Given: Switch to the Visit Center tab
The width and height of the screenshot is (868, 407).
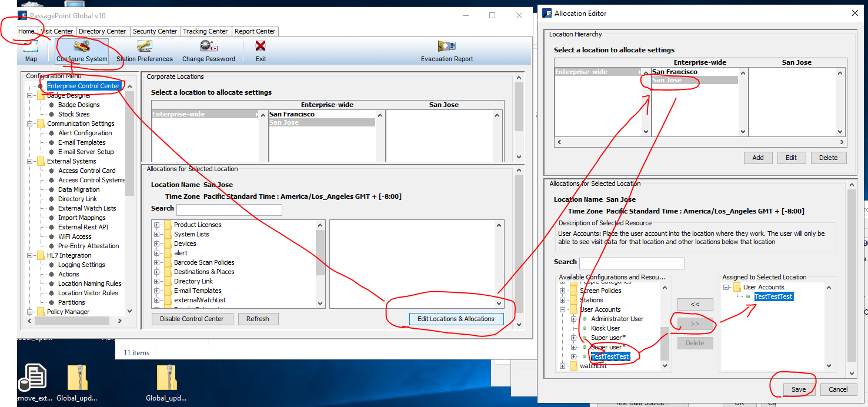Looking at the screenshot, I should 57,31.
